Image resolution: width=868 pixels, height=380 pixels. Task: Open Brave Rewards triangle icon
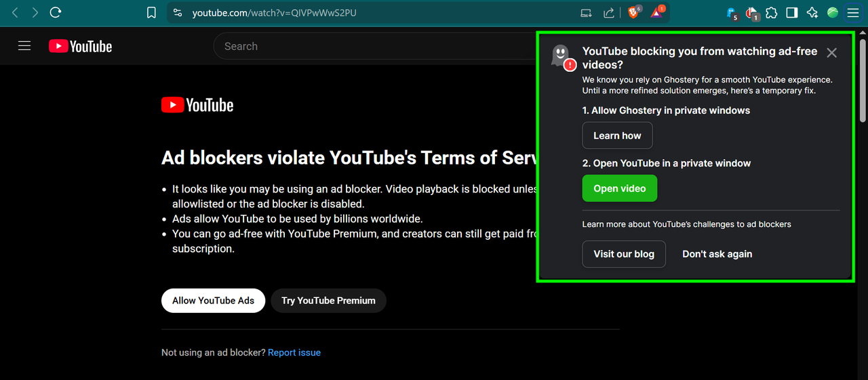(x=657, y=12)
